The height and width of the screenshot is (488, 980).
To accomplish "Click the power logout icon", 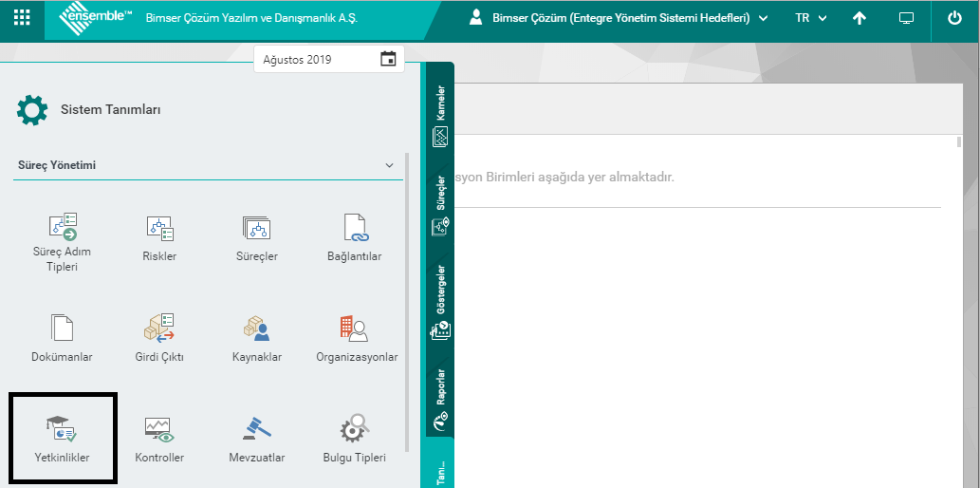I will 954,18.
